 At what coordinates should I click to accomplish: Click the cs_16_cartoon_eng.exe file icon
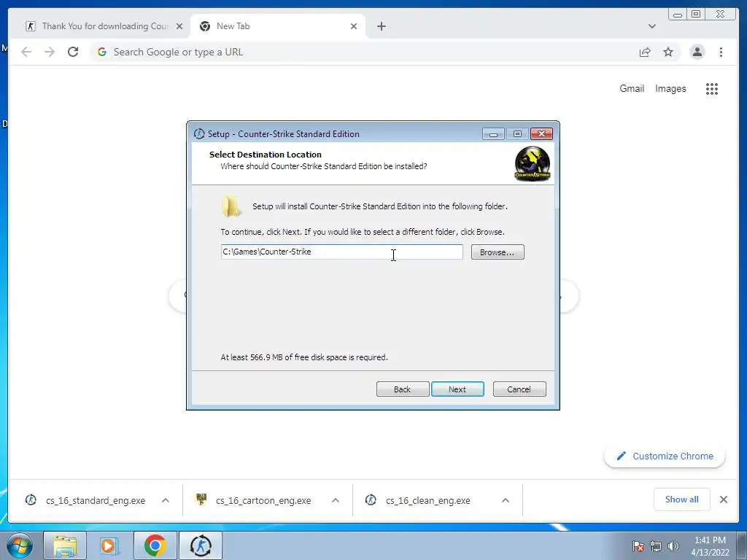pos(201,499)
